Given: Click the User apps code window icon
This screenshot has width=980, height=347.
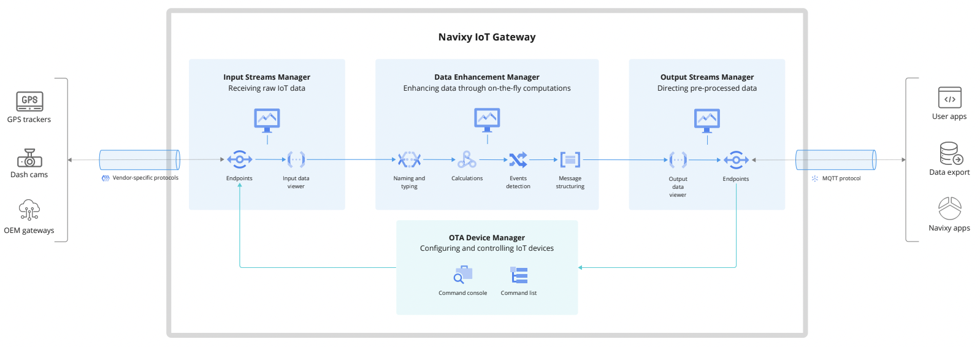Looking at the screenshot, I should click(950, 97).
